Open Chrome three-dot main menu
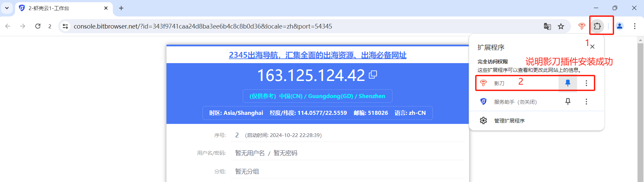This screenshot has height=182, width=644. [635, 26]
